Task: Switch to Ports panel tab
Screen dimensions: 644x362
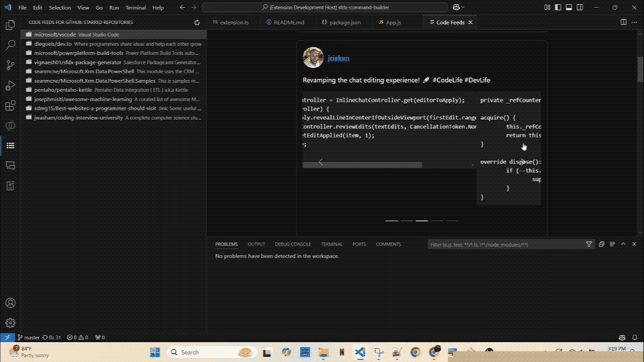Action: point(359,244)
